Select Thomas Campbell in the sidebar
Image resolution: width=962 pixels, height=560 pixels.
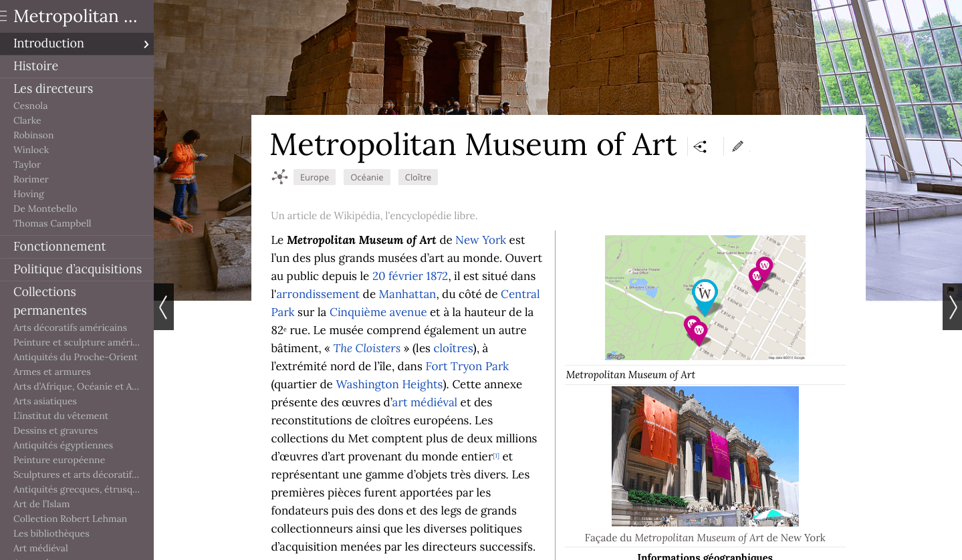[52, 223]
